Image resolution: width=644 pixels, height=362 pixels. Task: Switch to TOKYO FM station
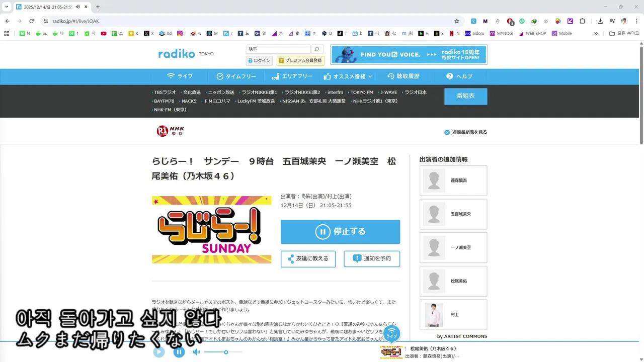361,93
